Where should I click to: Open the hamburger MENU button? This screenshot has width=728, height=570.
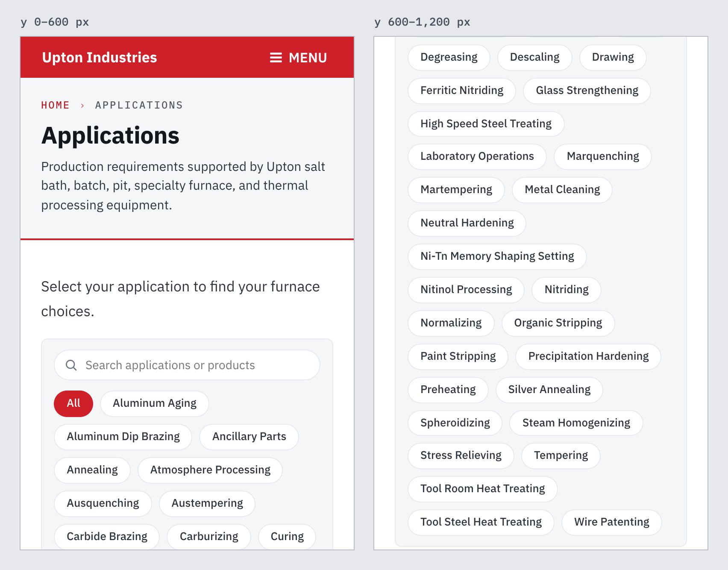tap(298, 58)
